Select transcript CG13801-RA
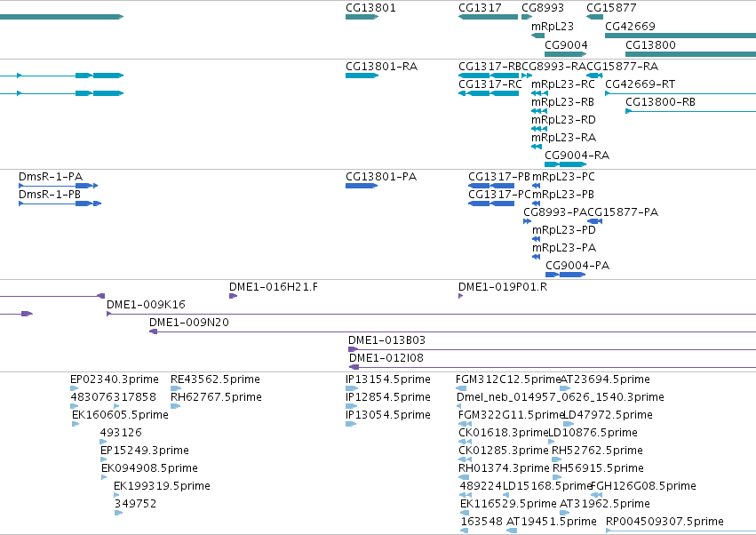 coord(362,76)
